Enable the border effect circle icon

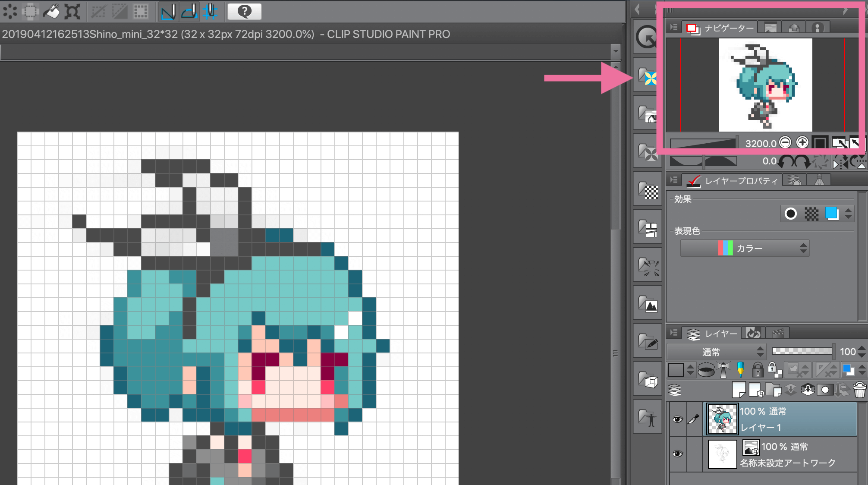click(x=791, y=214)
